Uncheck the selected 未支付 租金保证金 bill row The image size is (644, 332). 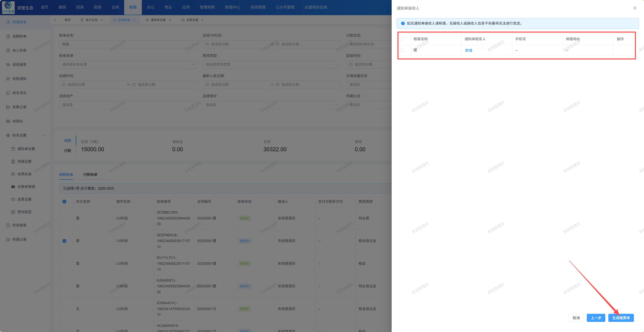pyautogui.click(x=64, y=241)
